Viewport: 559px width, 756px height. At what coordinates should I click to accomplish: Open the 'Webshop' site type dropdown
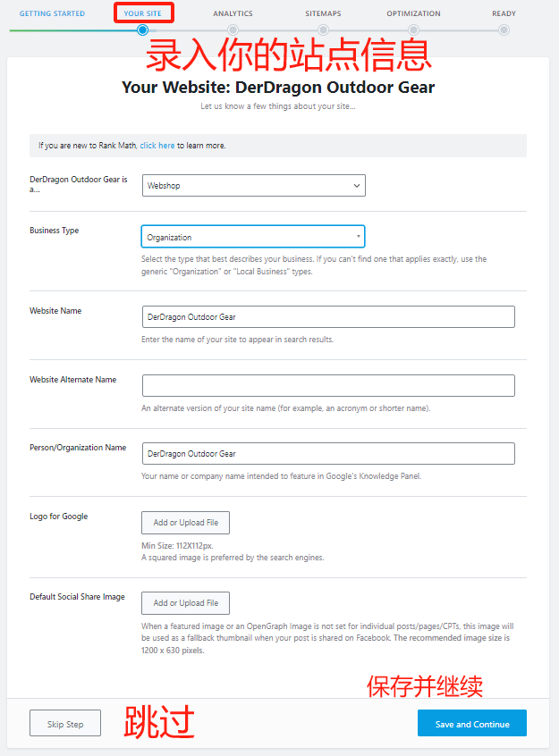click(x=252, y=185)
